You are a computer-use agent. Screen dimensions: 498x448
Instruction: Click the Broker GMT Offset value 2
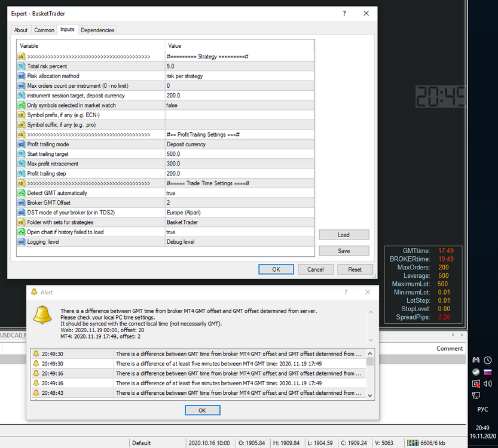(x=168, y=202)
